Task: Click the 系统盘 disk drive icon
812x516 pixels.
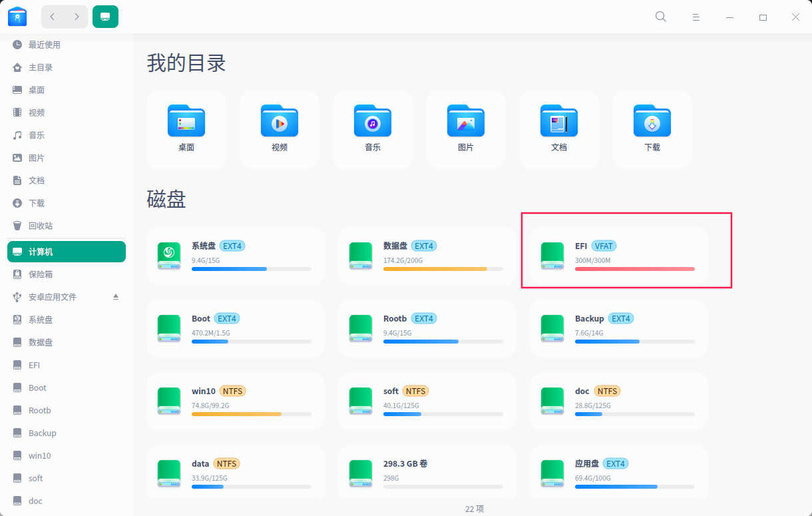Action: 169,256
